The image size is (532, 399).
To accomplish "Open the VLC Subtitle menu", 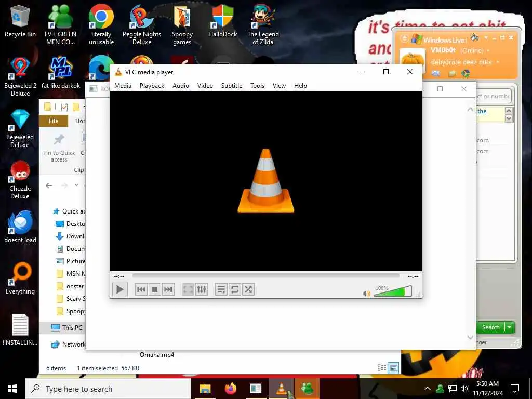I will (x=232, y=86).
